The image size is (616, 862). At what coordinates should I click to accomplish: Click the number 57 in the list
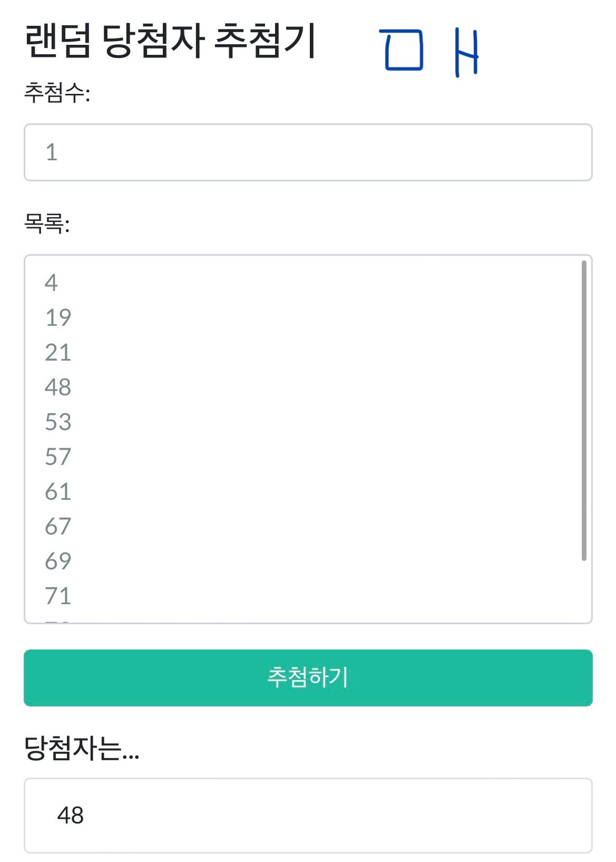coord(58,457)
